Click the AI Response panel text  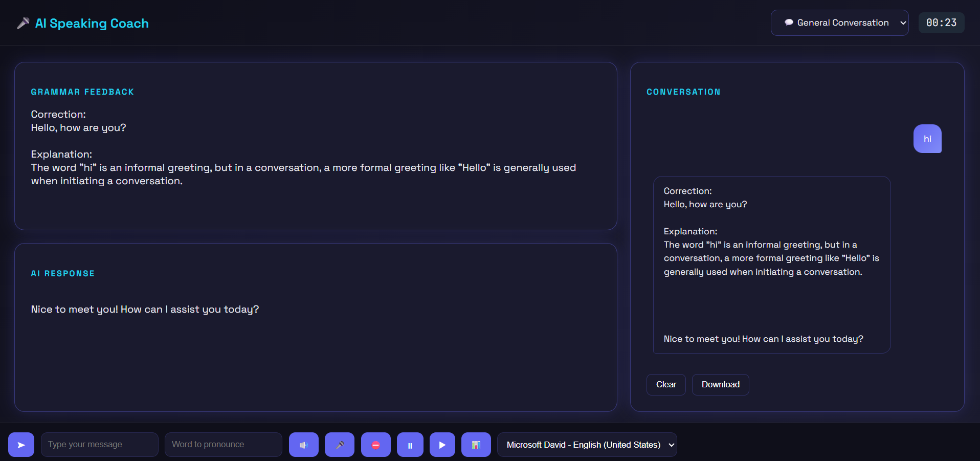(x=145, y=310)
